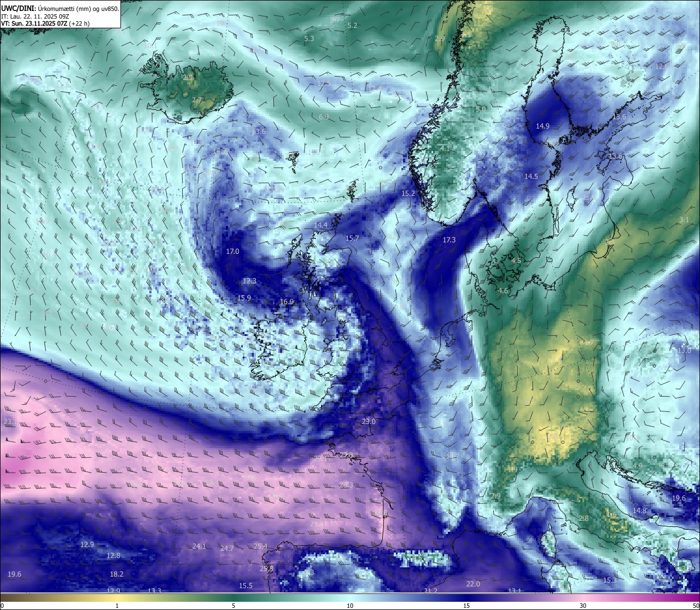Click the map value "3.1"

[684, 220]
